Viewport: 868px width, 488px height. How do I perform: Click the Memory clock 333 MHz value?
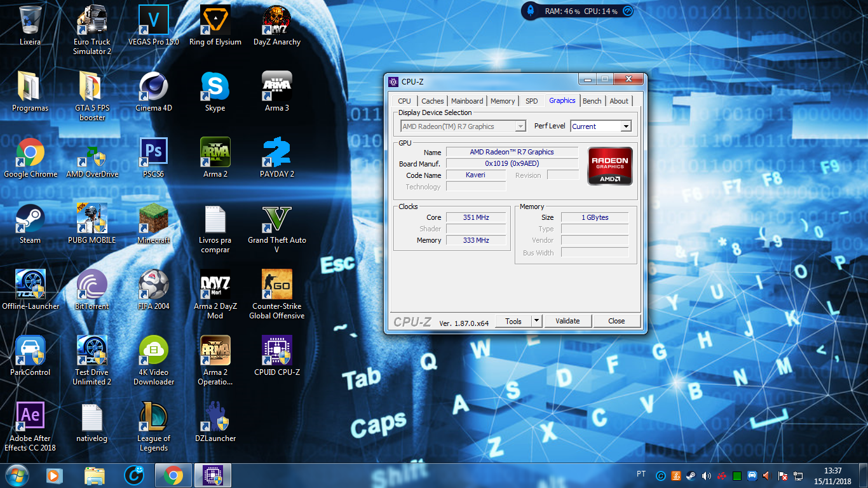(476, 240)
